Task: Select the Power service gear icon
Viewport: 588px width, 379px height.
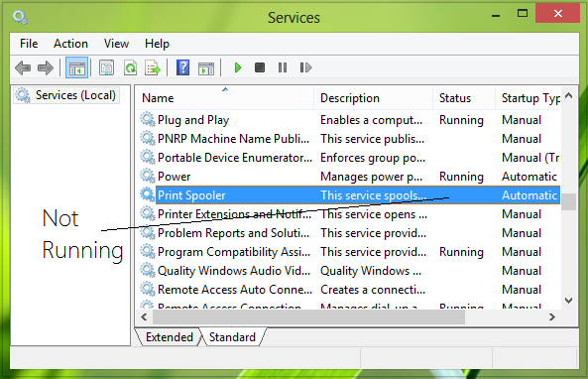Action: (148, 176)
